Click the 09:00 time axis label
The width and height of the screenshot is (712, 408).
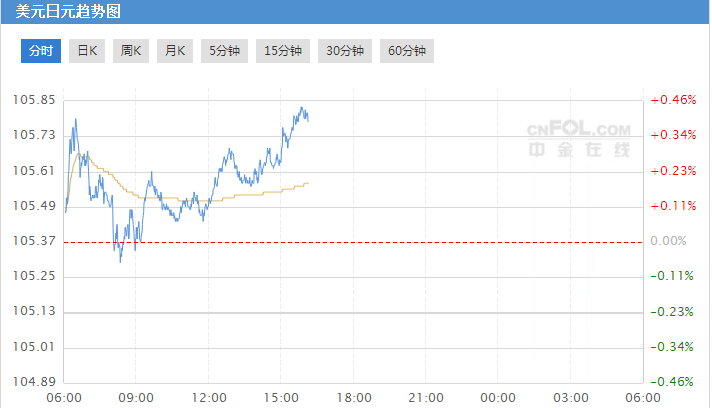tap(136, 398)
